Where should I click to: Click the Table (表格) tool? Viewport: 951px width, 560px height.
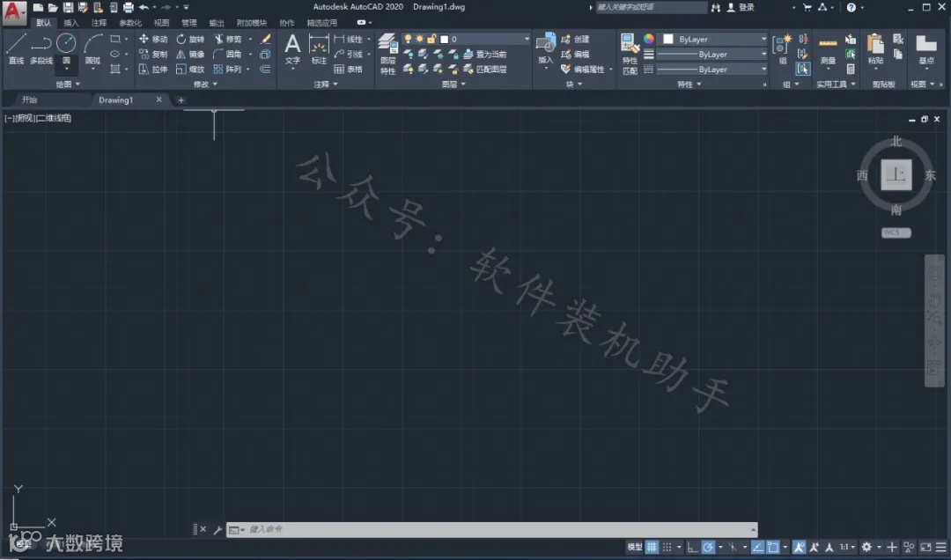[x=348, y=70]
